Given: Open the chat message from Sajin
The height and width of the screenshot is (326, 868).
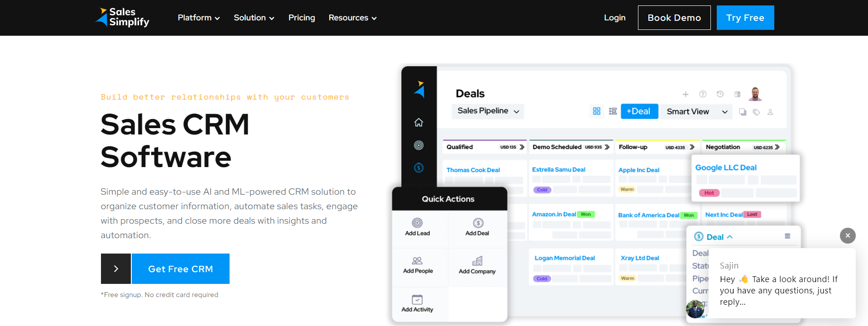Looking at the screenshot, I should [782, 283].
